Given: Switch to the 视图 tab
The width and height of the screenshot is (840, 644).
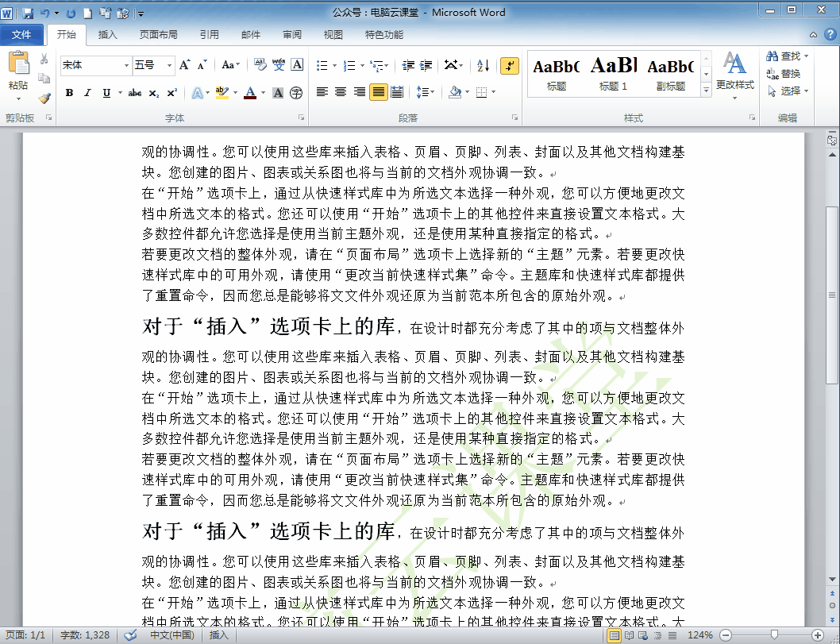Looking at the screenshot, I should [x=333, y=35].
